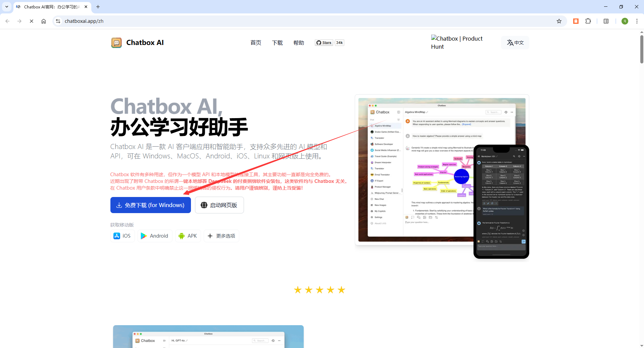
Task: Open the GitHub Stars badge
Action: [x=329, y=43]
